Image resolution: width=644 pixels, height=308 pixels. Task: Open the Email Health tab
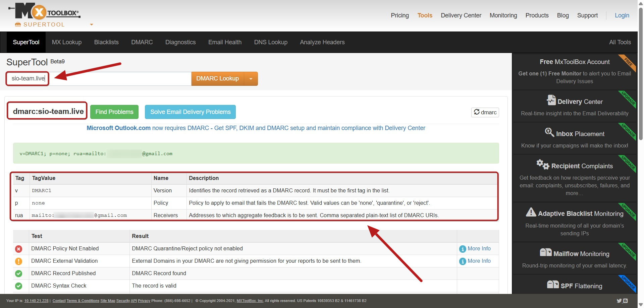coord(225,42)
